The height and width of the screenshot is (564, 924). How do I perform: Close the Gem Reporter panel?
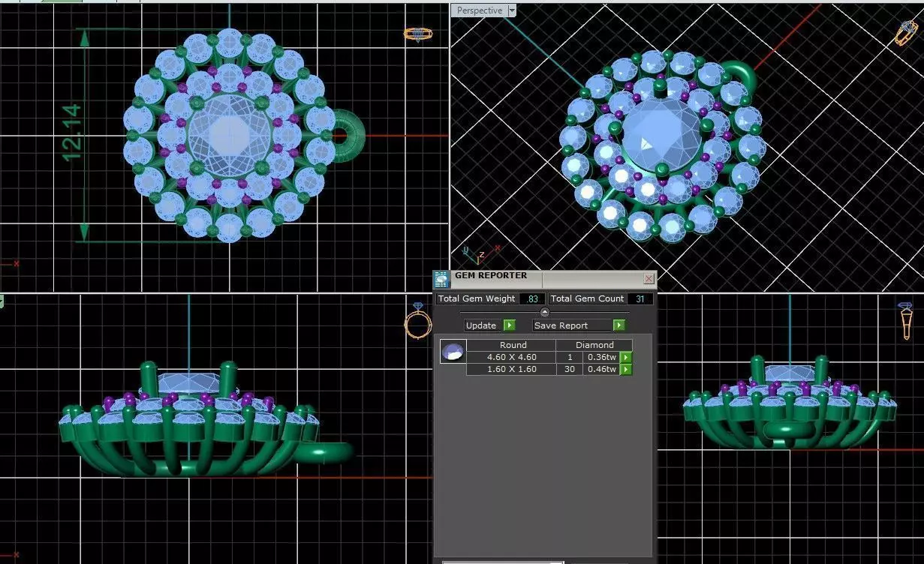point(649,278)
